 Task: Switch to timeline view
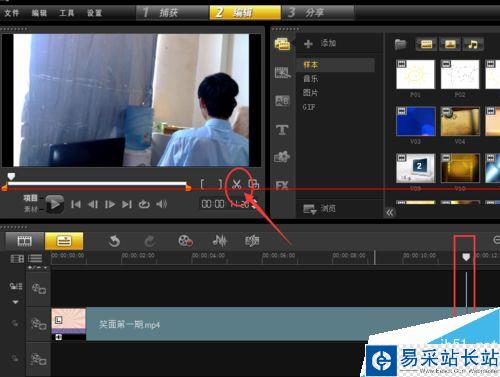(x=64, y=241)
